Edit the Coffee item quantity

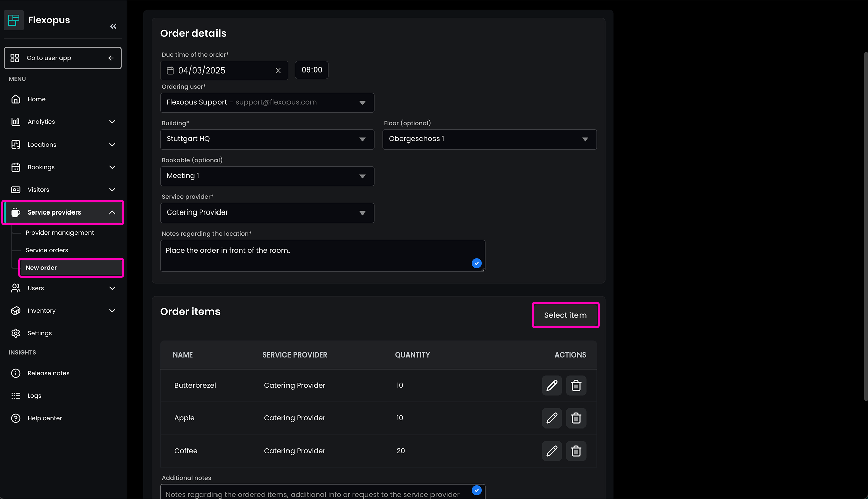click(x=552, y=451)
